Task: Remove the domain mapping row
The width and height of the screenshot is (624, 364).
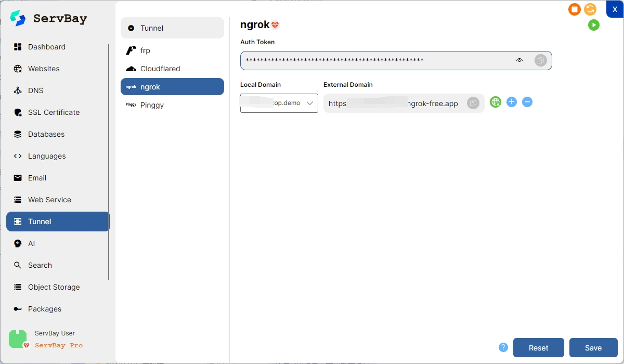Action: (527, 102)
